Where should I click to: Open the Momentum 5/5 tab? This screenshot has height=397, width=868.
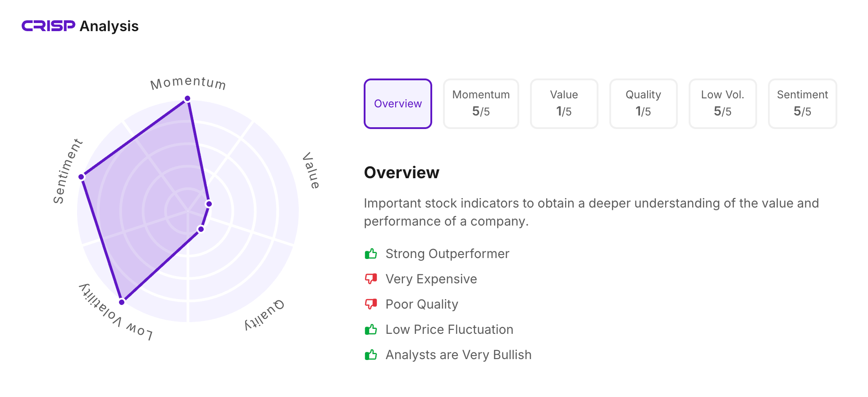pyautogui.click(x=481, y=104)
